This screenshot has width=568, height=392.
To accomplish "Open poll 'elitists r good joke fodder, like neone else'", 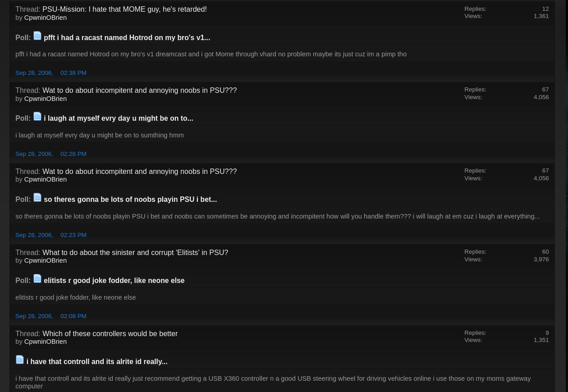I will [x=114, y=280].
